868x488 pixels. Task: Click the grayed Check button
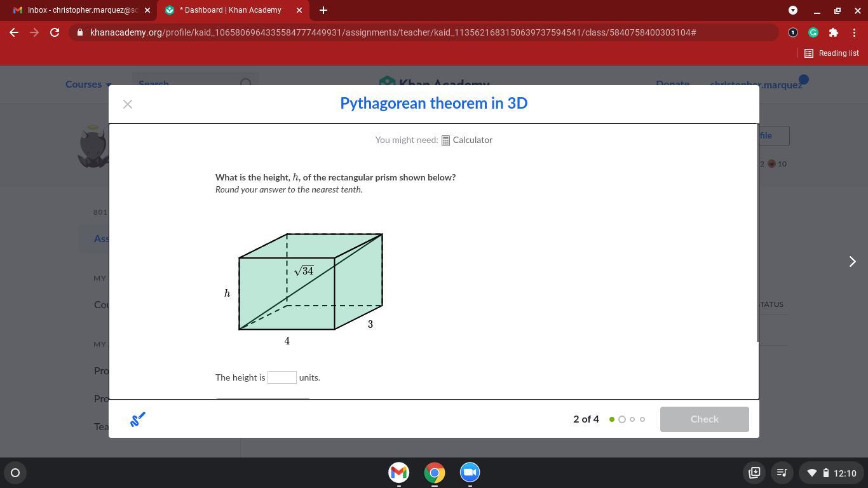[x=704, y=419]
